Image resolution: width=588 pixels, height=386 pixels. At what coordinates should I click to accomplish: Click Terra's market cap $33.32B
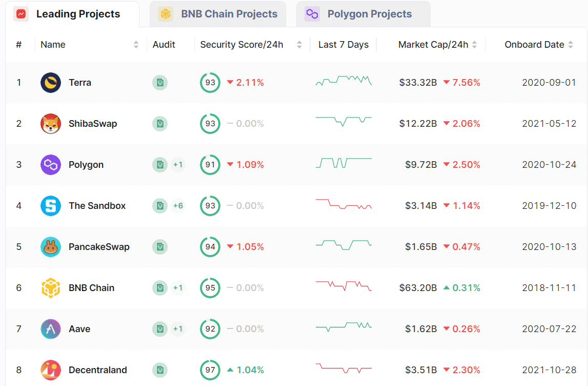(418, 83)
